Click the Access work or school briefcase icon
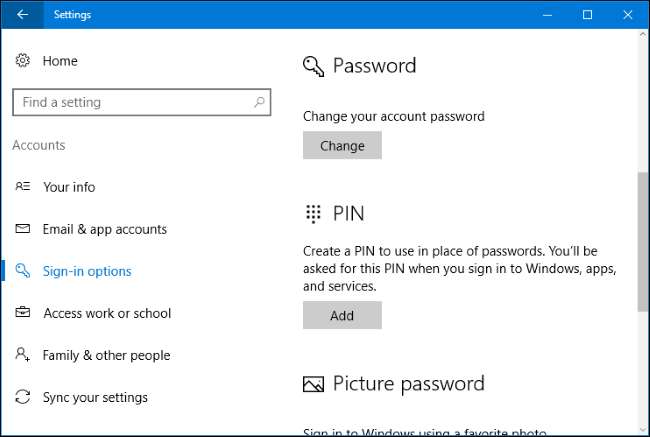Viewport: 650px width, 437px height. pyautogui.click(x=23, y=313)
